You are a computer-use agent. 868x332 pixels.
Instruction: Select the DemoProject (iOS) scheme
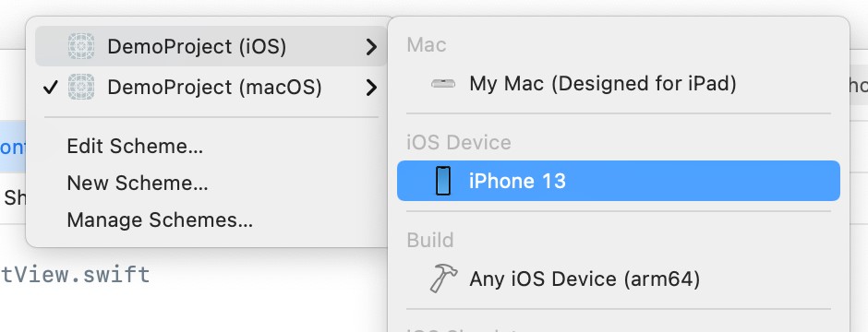click(211, 46)
